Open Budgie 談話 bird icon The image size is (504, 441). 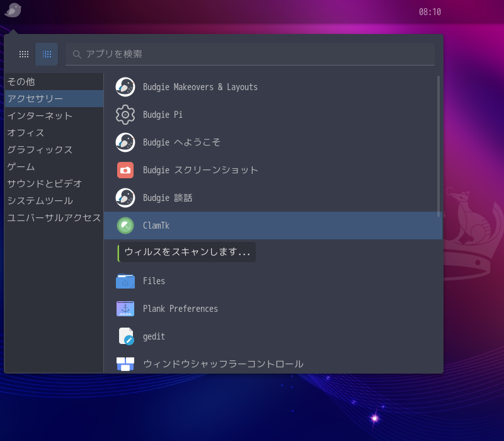tap(125, 198)
